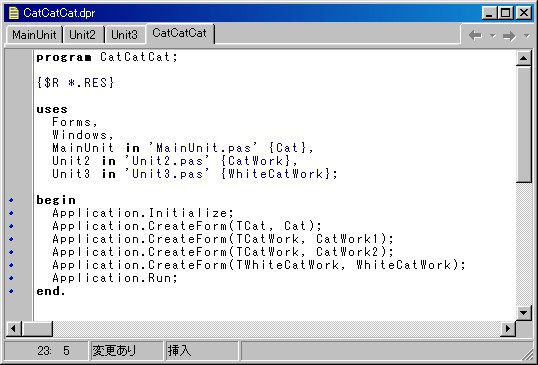Click gutter dot beside CreateForm(TCat, Cat) line
This screenshot has width=538, height=365.
(x=11, y=226)
